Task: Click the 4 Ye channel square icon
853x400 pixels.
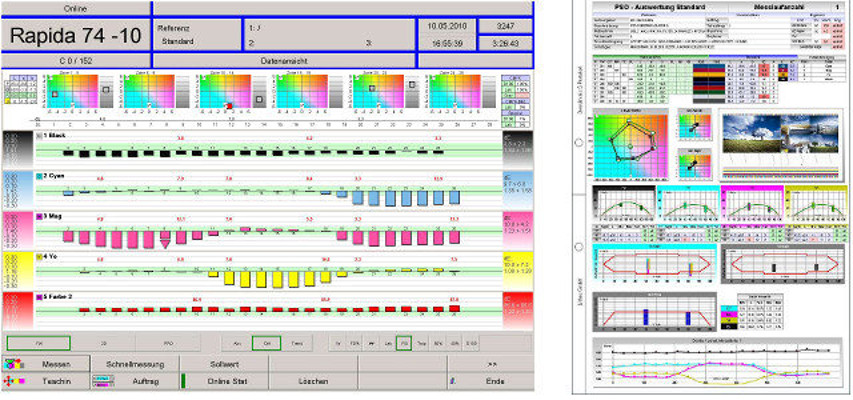Action: point(38,256)
